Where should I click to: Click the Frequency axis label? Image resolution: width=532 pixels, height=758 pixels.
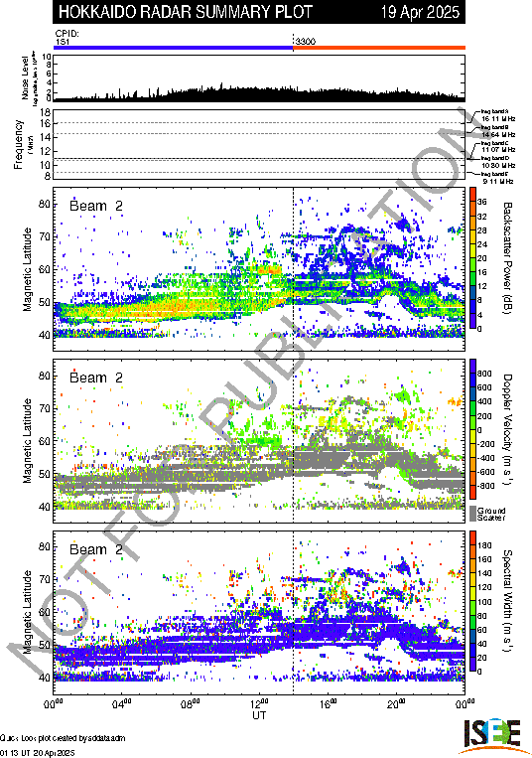(x=18, y=144)
